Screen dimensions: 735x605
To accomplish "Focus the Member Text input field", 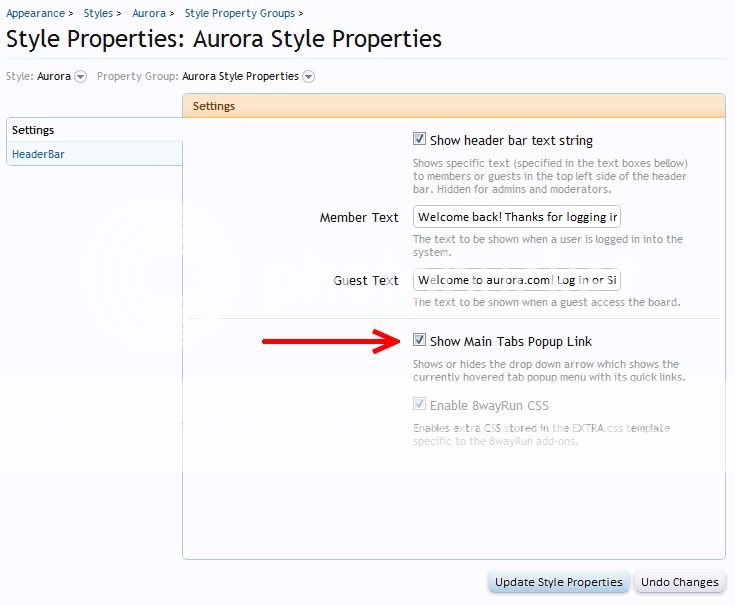I will click(517, 217).
